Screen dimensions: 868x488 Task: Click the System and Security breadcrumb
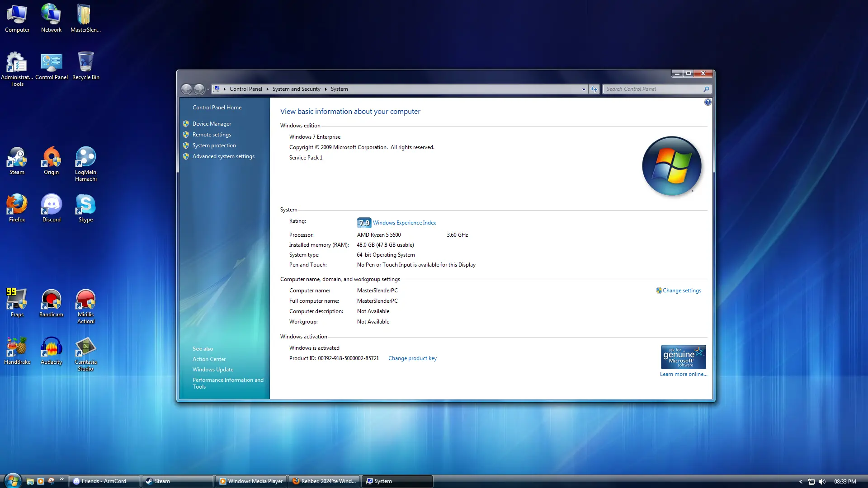click(296, 89)
